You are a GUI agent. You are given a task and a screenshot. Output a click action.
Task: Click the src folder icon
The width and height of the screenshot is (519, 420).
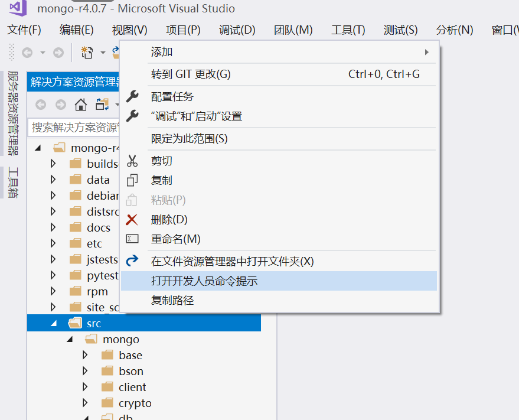coord(75,323)
